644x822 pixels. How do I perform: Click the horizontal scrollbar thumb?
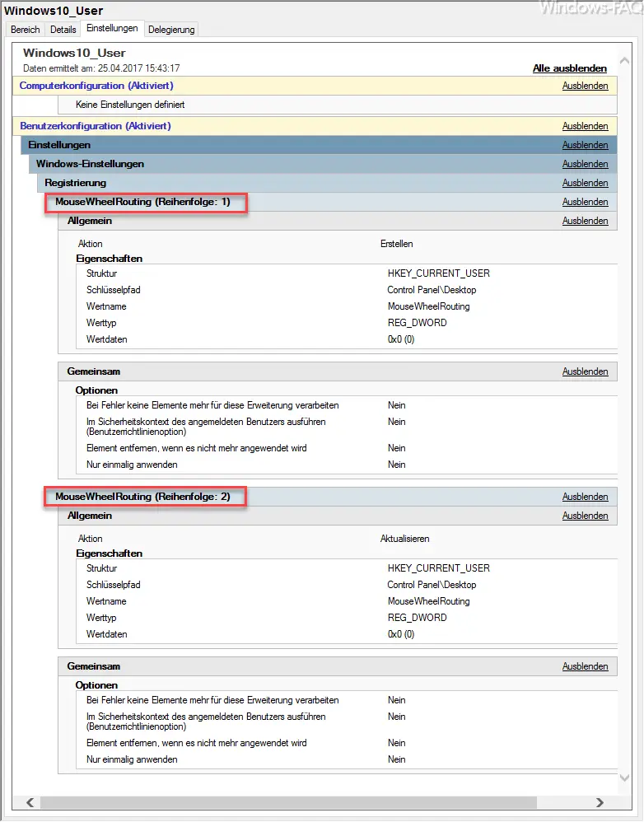[289, 802]
